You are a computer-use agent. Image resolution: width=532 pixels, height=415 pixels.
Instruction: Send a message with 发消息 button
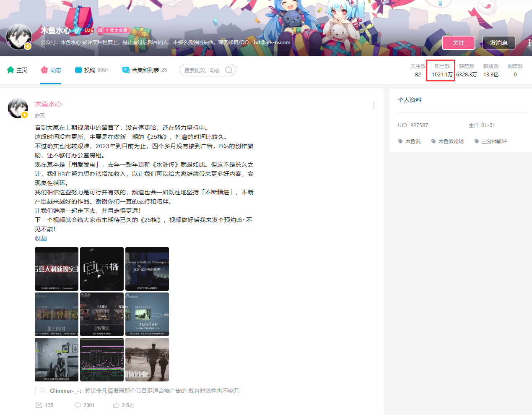pos(499,43)
